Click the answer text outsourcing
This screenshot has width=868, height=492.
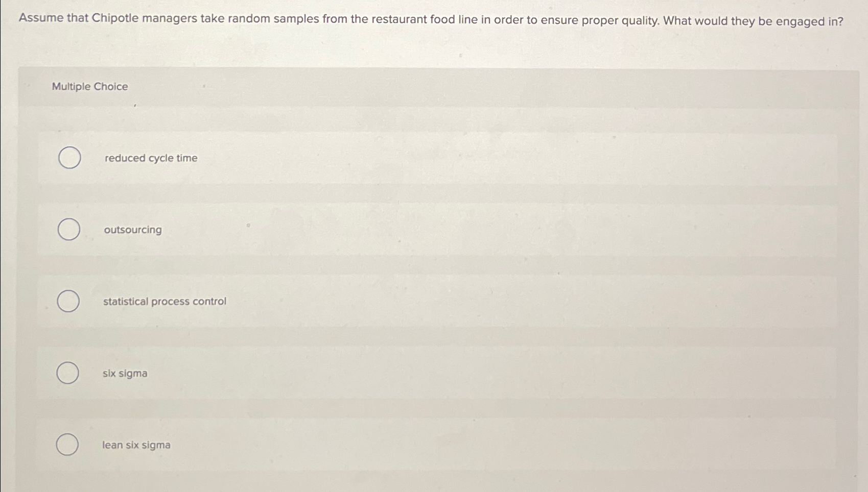coord(132,230)
